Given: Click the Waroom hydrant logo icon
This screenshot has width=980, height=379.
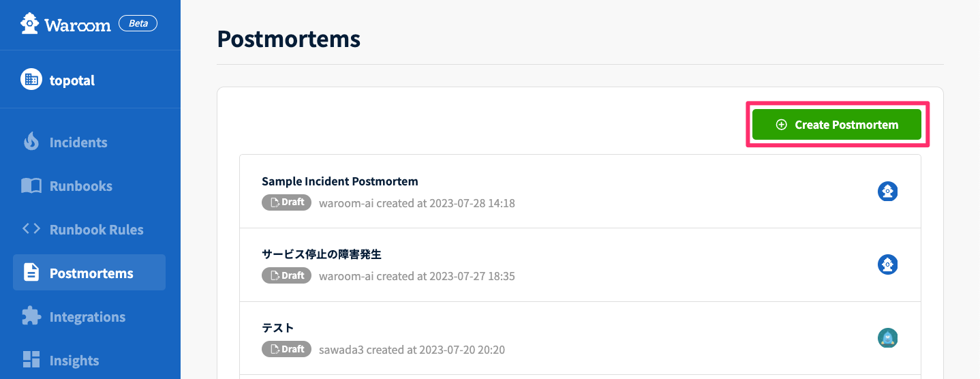Looking at the screenshot, I should coord(29,25).
